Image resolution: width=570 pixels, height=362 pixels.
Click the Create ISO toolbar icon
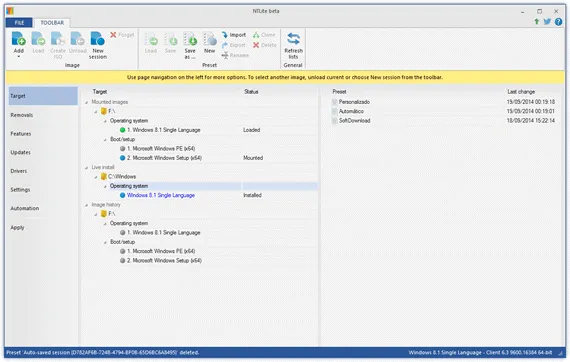coord(57,39)
